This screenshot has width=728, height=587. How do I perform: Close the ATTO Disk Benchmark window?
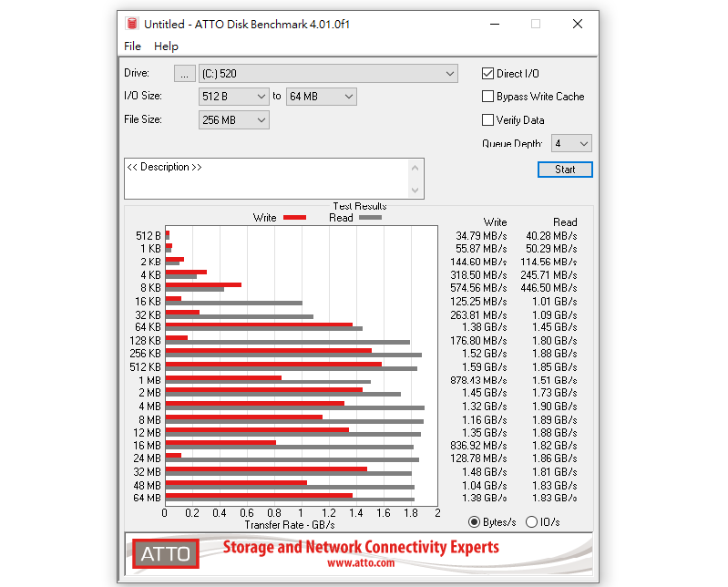coord(578,24)
